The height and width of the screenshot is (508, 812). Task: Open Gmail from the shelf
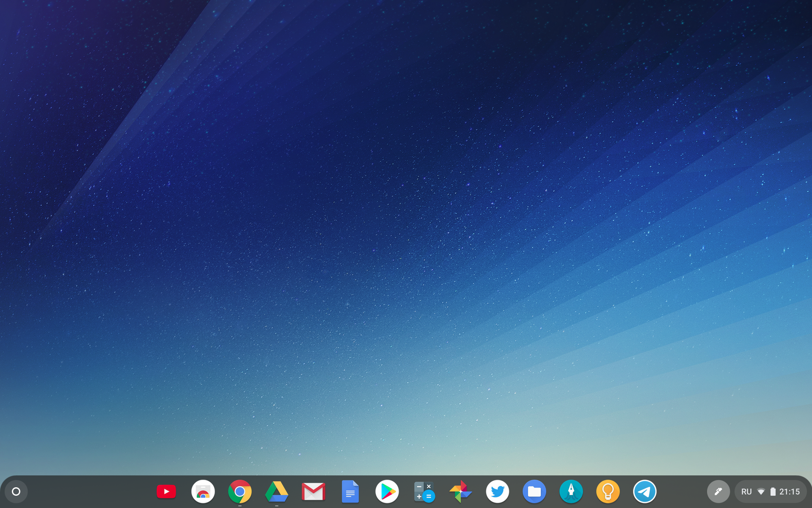tap(314, 491)
